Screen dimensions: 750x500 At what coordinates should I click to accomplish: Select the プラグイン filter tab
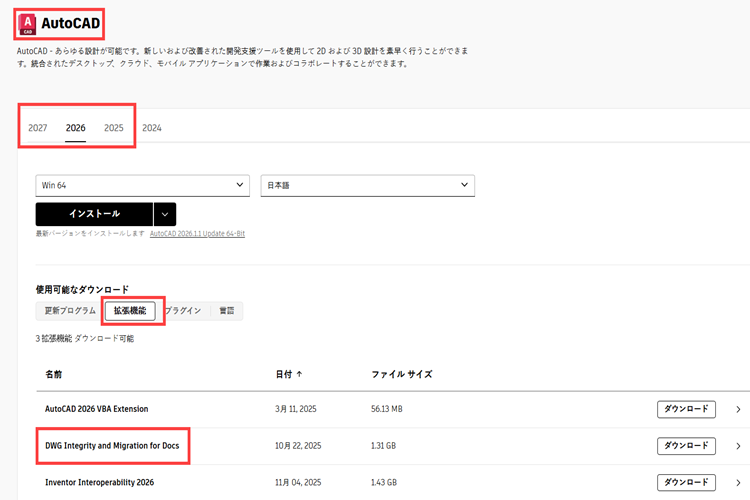183,311
